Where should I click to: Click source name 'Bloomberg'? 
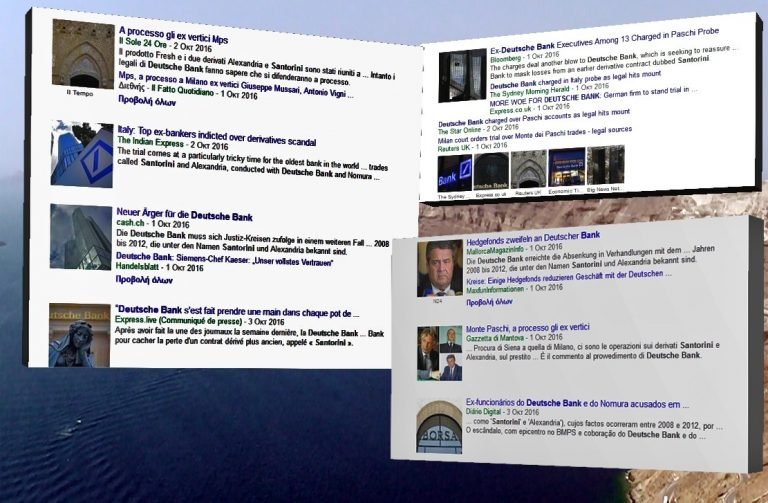(505, 58)
